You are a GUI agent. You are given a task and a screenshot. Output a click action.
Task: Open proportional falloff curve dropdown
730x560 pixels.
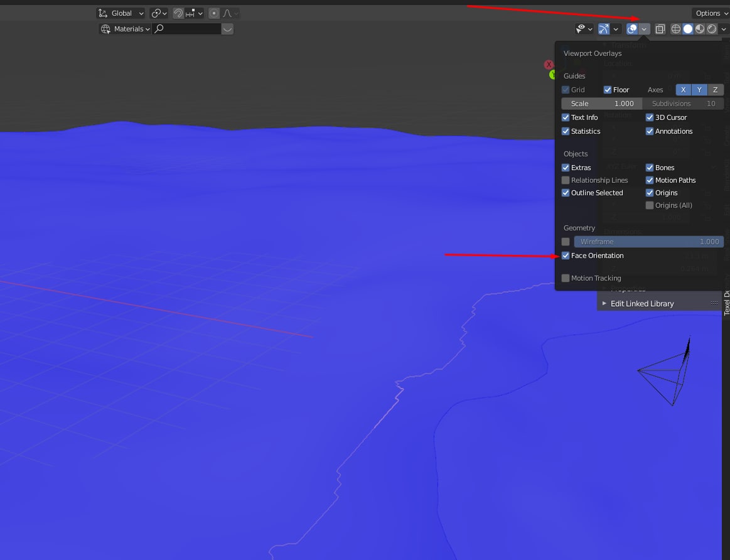coord(230,14)
